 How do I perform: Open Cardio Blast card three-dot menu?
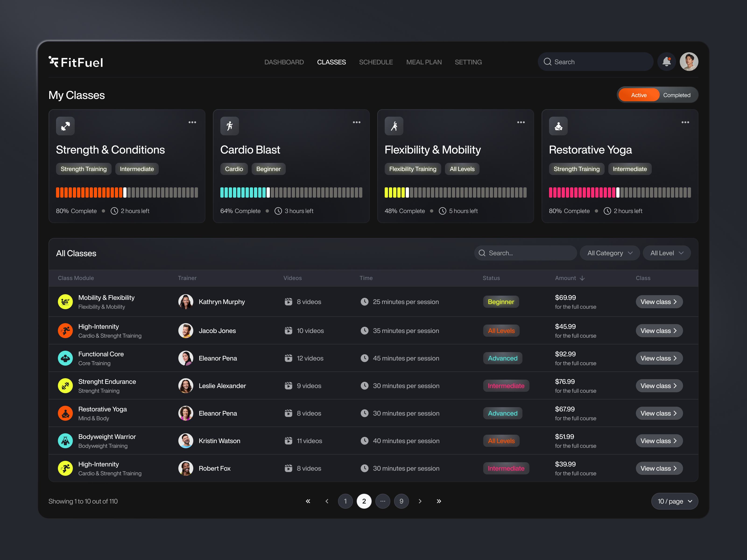coord(356,122)
